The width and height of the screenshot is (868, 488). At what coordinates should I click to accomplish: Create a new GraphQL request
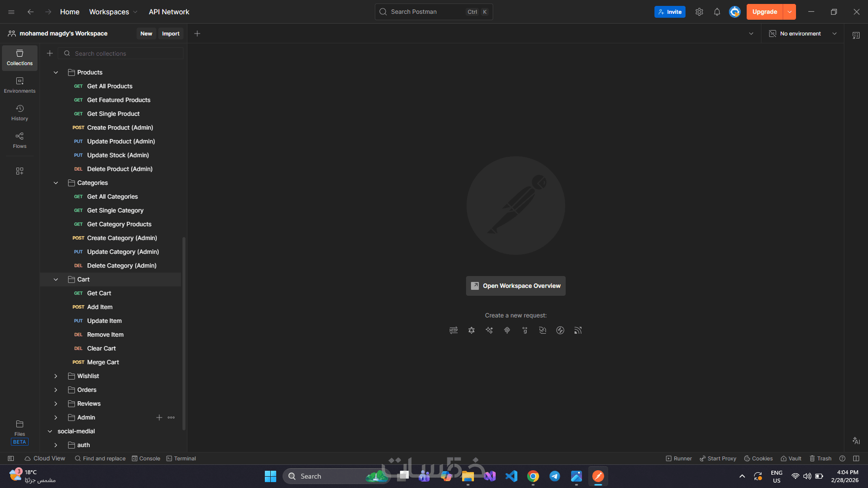(471, 330)
